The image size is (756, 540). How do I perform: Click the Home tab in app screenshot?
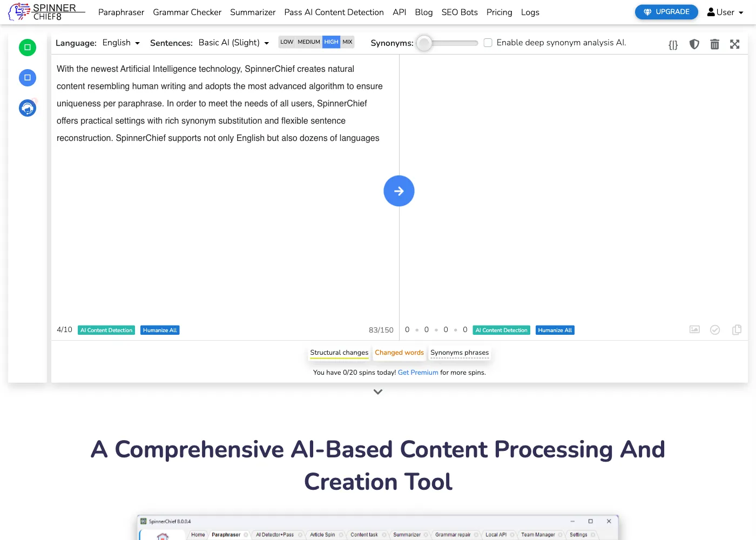(x=198, y=535)
